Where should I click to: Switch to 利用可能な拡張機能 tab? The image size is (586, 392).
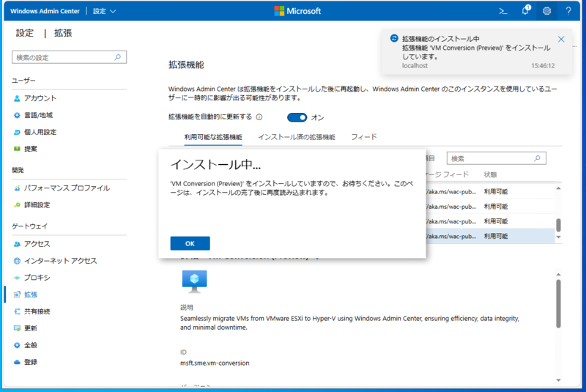point(213,137)
